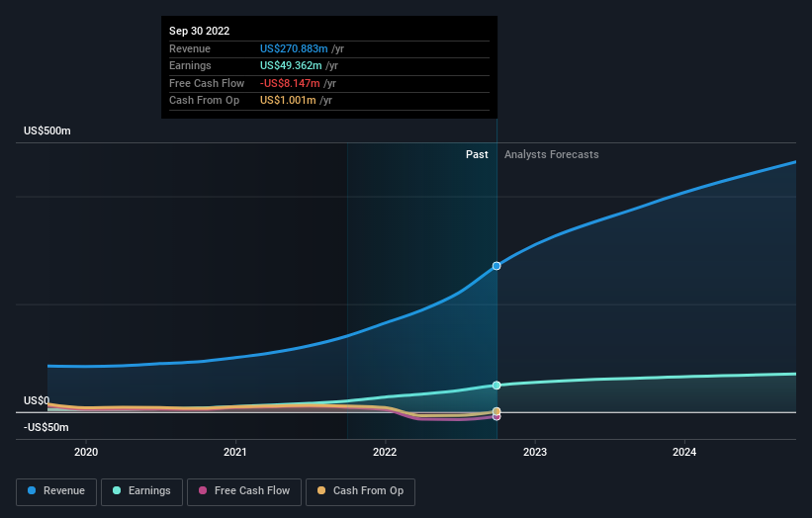
Task: Click the US$270.883m revenue value
Action: click(294, 48)
